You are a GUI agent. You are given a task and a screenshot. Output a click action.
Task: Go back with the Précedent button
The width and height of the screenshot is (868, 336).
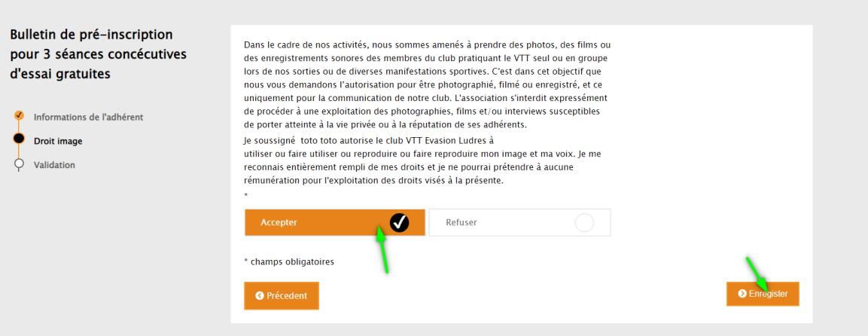[x=282, y=295]
